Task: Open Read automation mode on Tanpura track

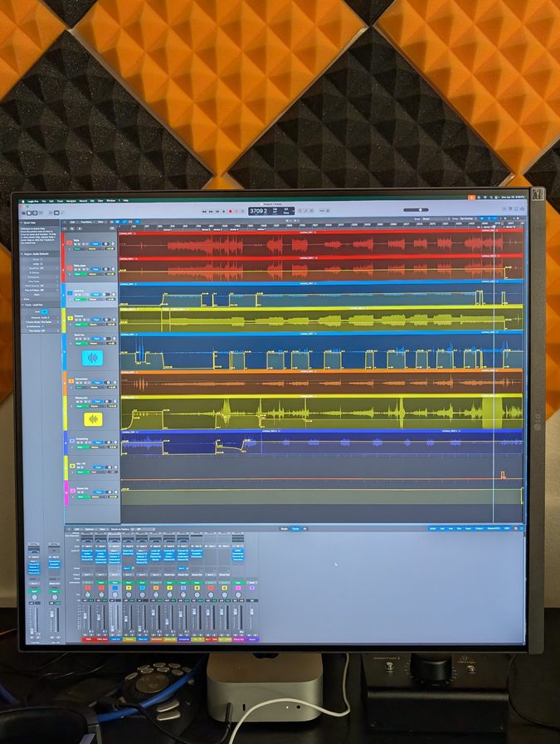Action: click(x=81, y=325)
